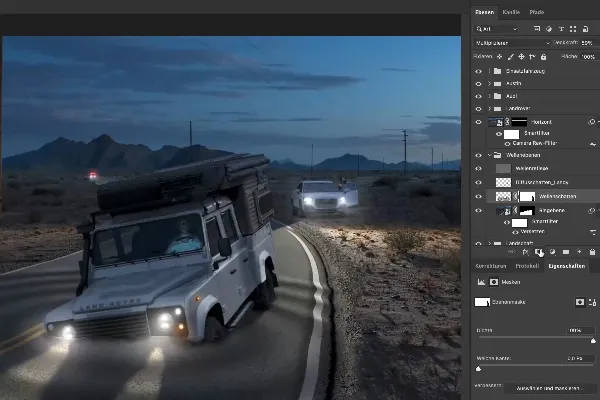Filter layers by adjustment layers icon

tap(549, 29)
